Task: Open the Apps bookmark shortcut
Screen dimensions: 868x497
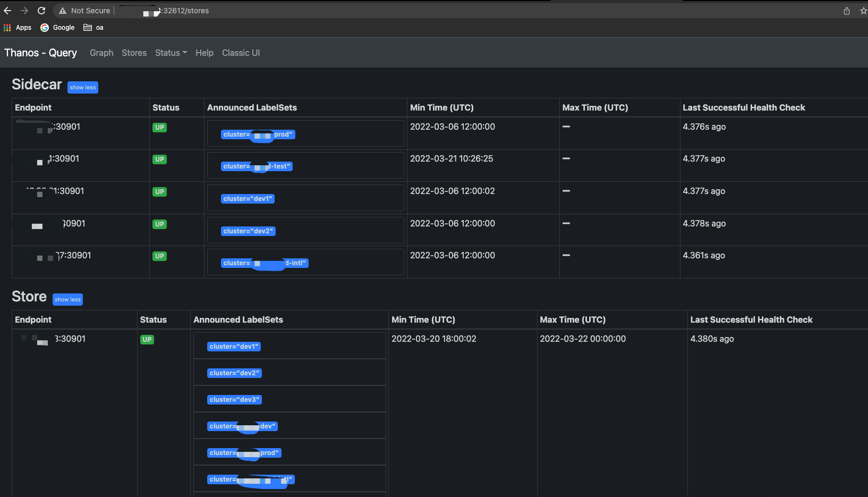Action: [x=18, y=28]
